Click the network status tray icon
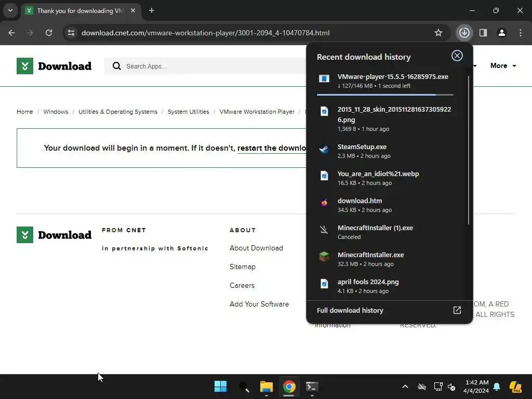This screenshot has height=399, width=532. click(x=438, y=387)
